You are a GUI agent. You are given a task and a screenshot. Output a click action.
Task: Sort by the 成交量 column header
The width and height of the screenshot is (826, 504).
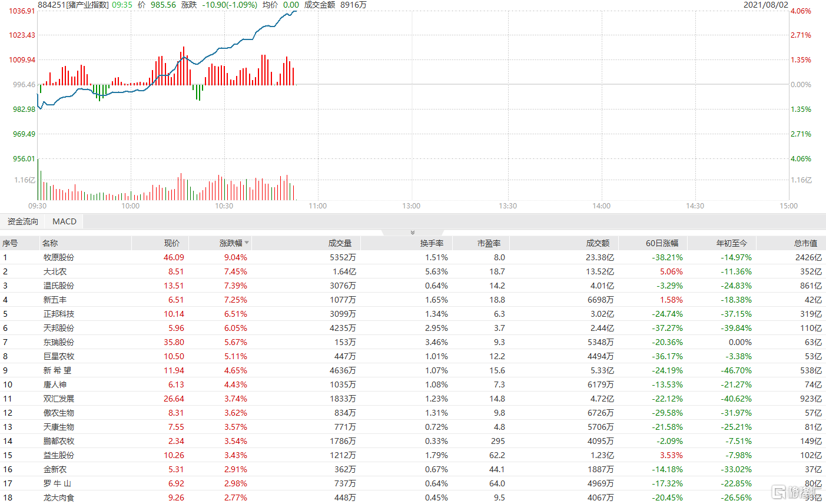tap(340, 243)
